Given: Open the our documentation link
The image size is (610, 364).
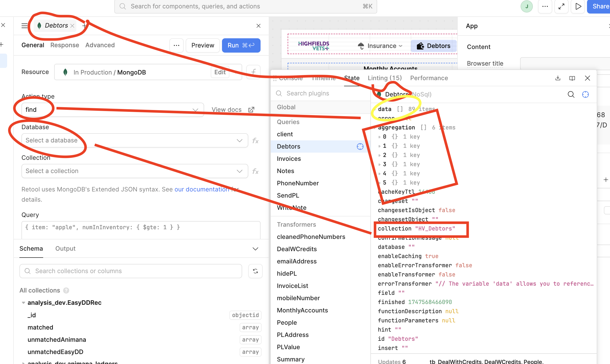Looking at the screenshot, I should point(202,189).
